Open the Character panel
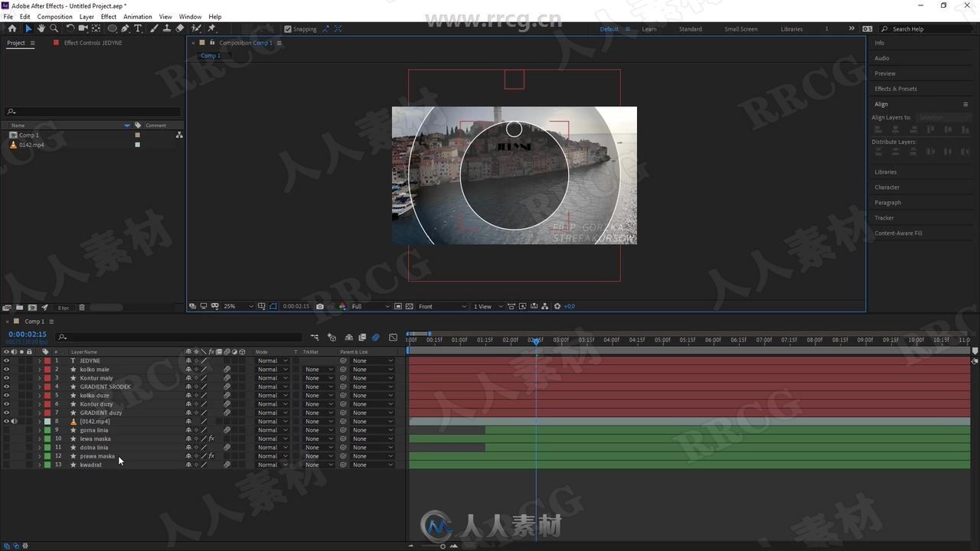 point(887,187)
